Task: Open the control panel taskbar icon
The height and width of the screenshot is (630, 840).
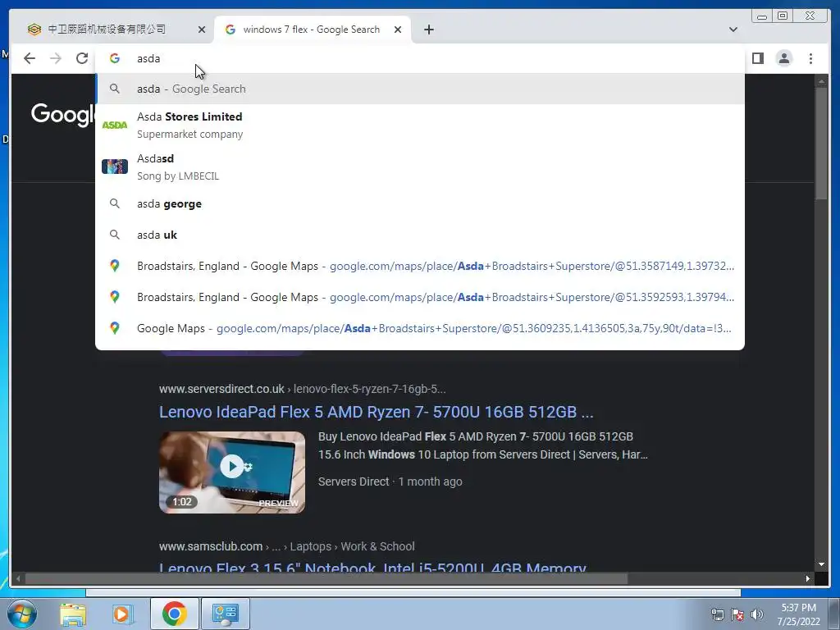Action: click(x=225, y=614)
